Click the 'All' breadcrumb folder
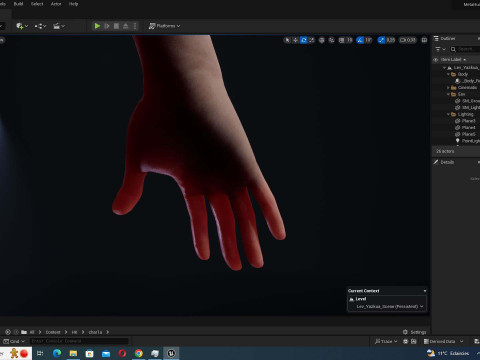This screenshot has width=480, height=360. click(x=32, y=332)
